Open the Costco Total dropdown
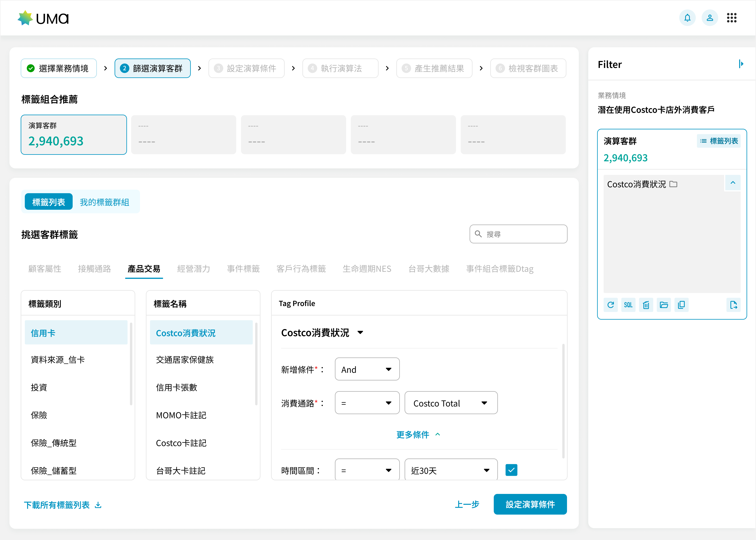The width and height of the screenshot is (756, 540). [451, 403]
